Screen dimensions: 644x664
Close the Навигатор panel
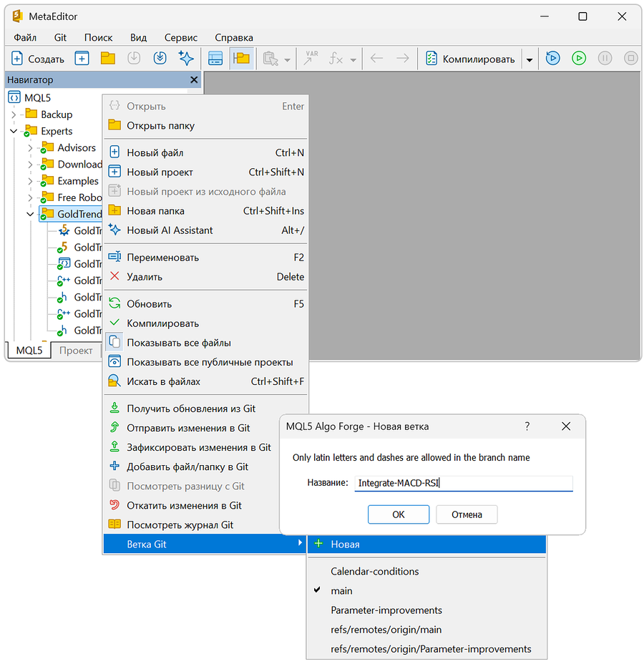point(194,79)
